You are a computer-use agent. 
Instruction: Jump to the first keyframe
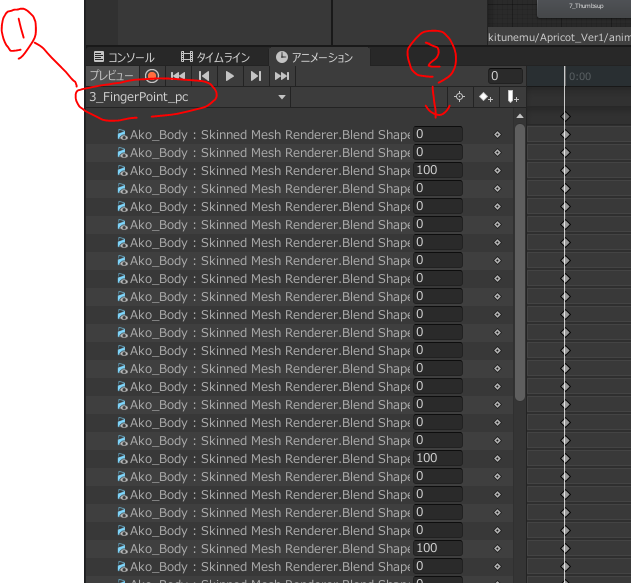coord(178,76)
